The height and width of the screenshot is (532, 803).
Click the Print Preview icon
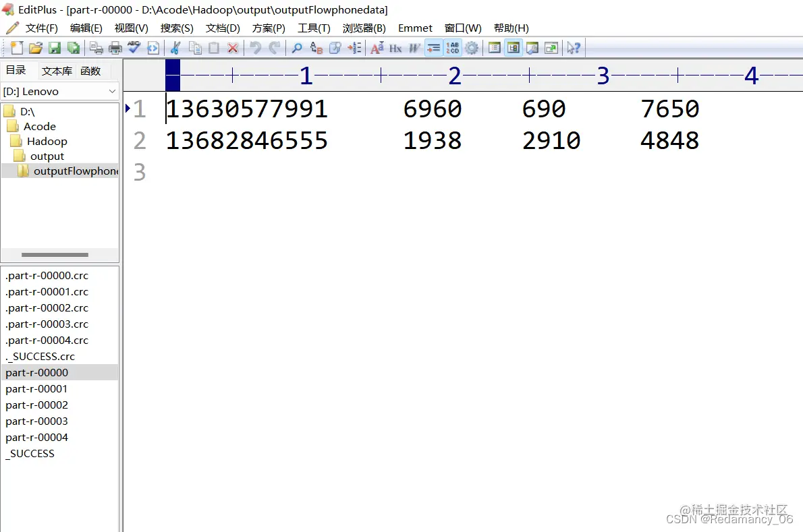96,48
